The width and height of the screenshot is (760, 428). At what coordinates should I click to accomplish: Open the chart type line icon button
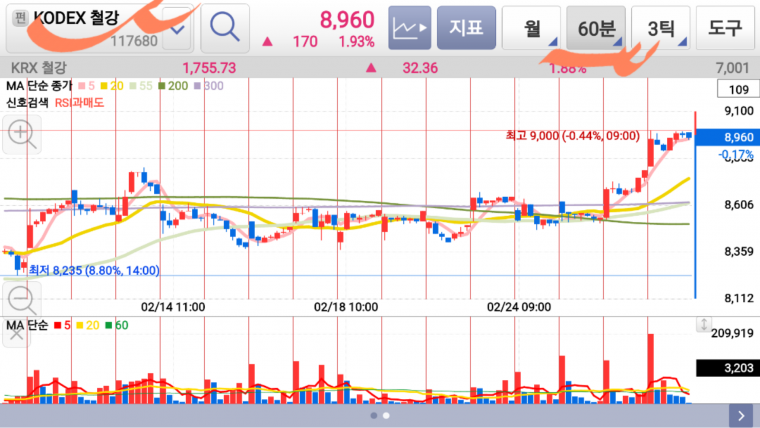[x=410, y=28]
